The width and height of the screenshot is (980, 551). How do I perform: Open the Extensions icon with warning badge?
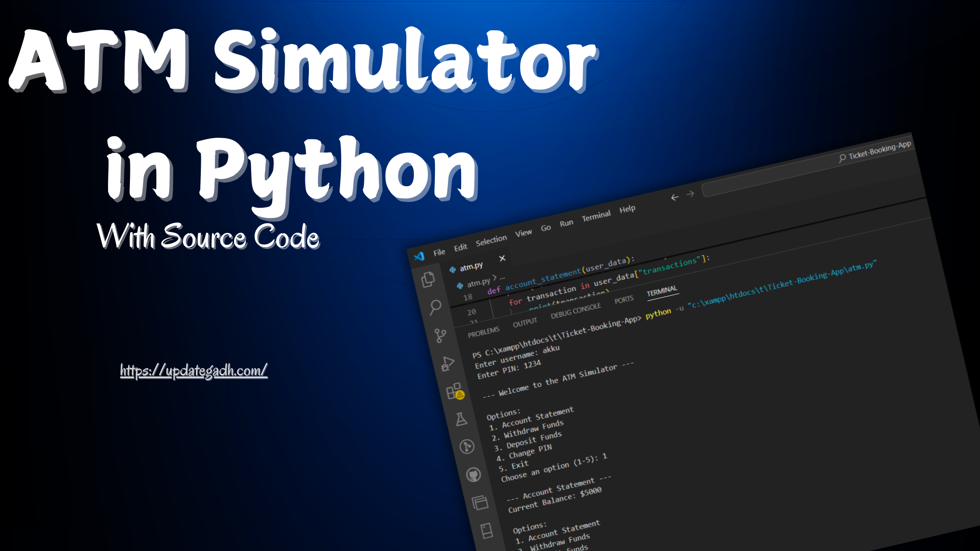(455, 391)
